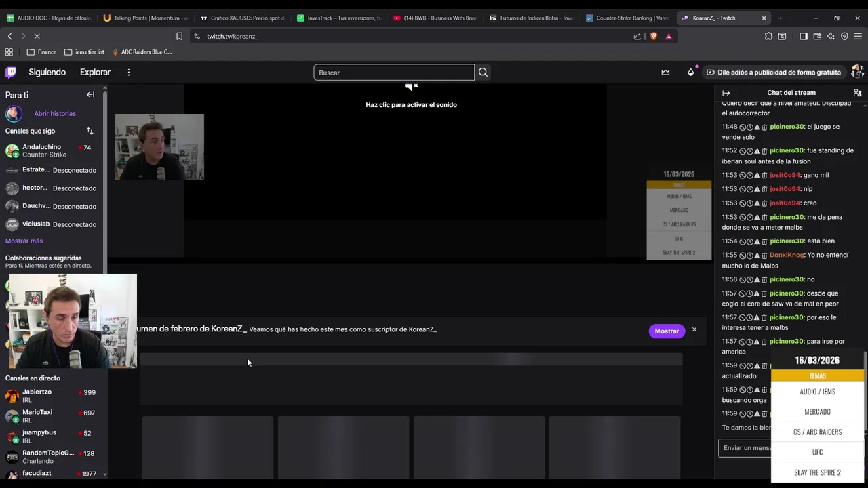The width and height of the screenshot is (868, 488).
Task: Click the browser reload/stop button
Action: (37, 36)
